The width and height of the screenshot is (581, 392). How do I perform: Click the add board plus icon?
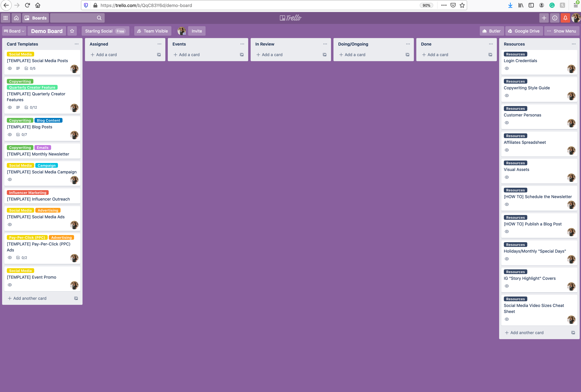pyautogui.click(x=544, y=18)
